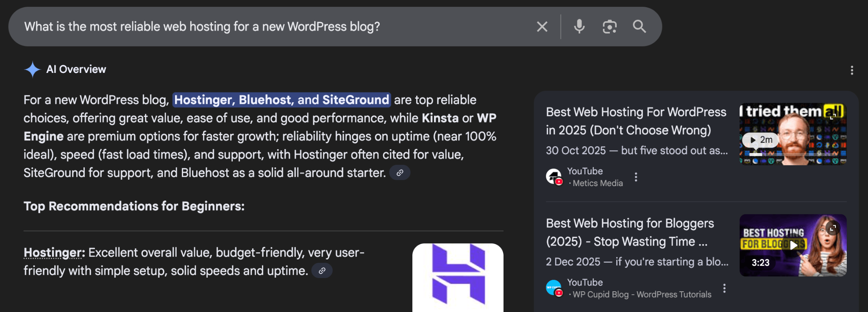The height and width of the screenshot is (312, 868).
Task: Click the 2m play preview badge
Action: [761, 140]
